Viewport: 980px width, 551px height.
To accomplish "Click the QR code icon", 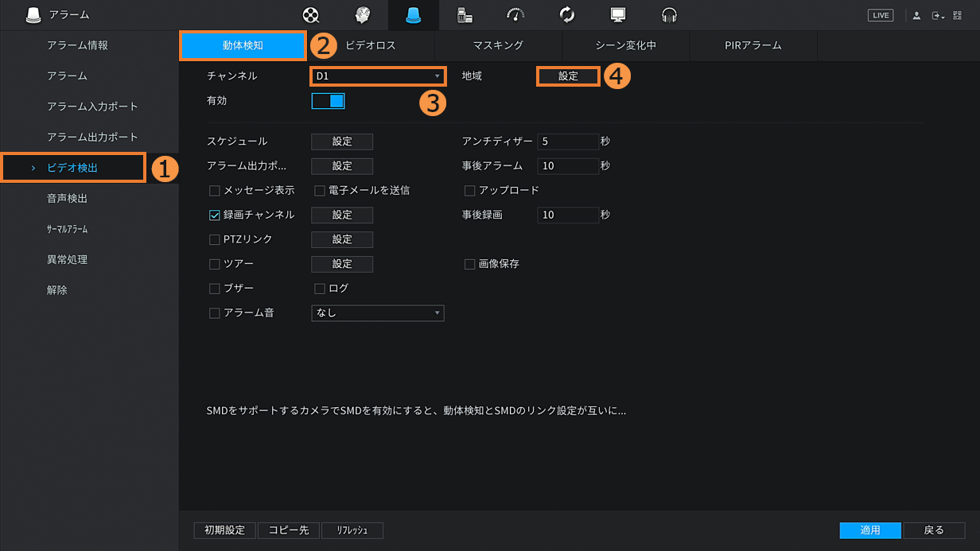I will click(x=957, y=15).
